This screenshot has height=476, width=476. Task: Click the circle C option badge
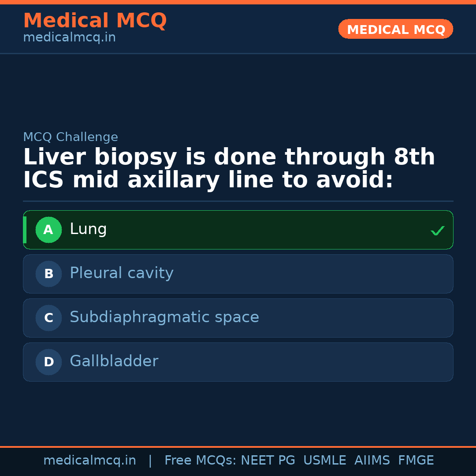tap(48, 318)
